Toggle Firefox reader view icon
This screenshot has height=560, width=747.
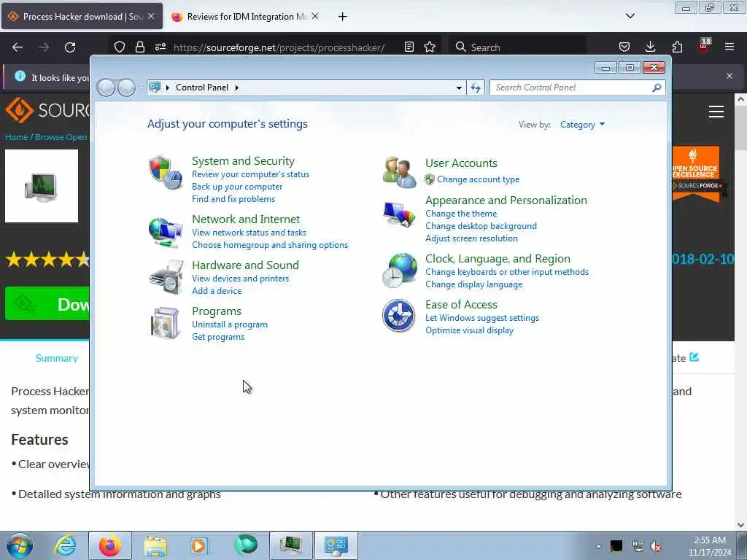(x=409, y=47)
